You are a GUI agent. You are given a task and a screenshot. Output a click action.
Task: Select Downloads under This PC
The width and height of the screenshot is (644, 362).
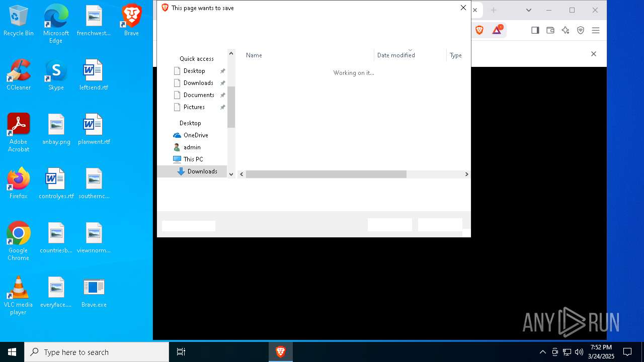pos(192,171)
